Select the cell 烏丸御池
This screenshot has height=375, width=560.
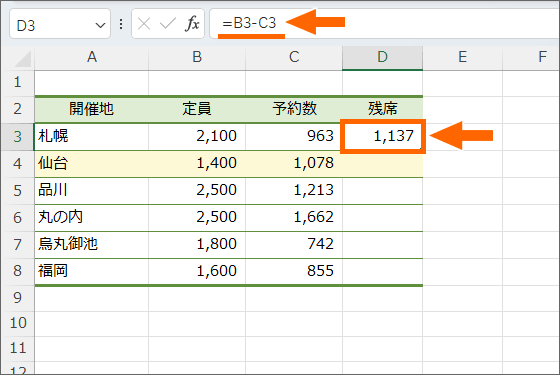92,245
